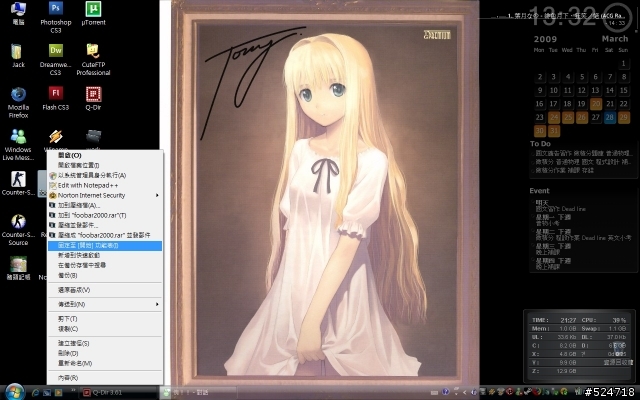Click the blue help icon in system tray
Screen dimensions: 640x400
(445, 392)
